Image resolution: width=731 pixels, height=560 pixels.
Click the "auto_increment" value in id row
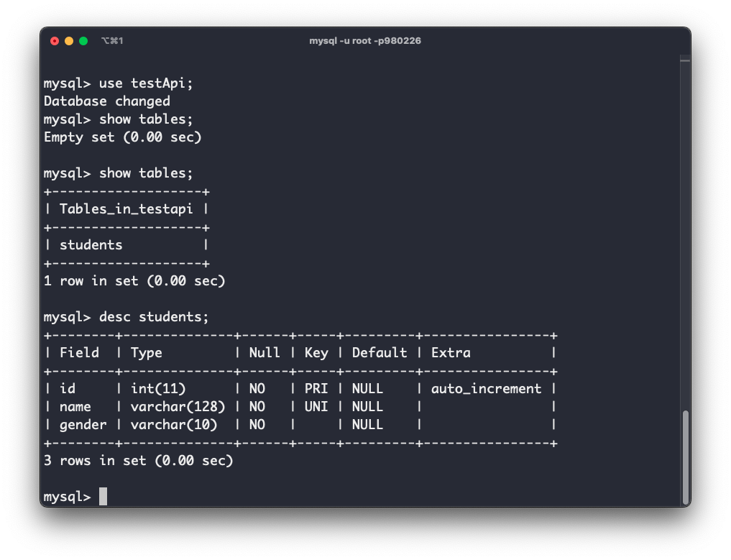tap(487, 389)
